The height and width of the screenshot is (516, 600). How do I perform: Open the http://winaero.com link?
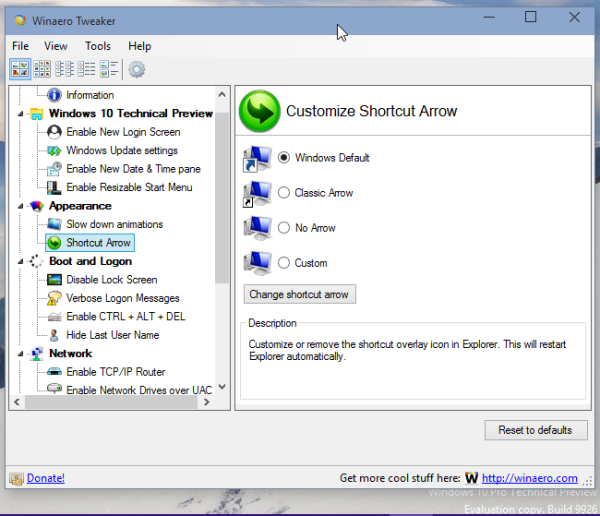[x=530, y=478]
